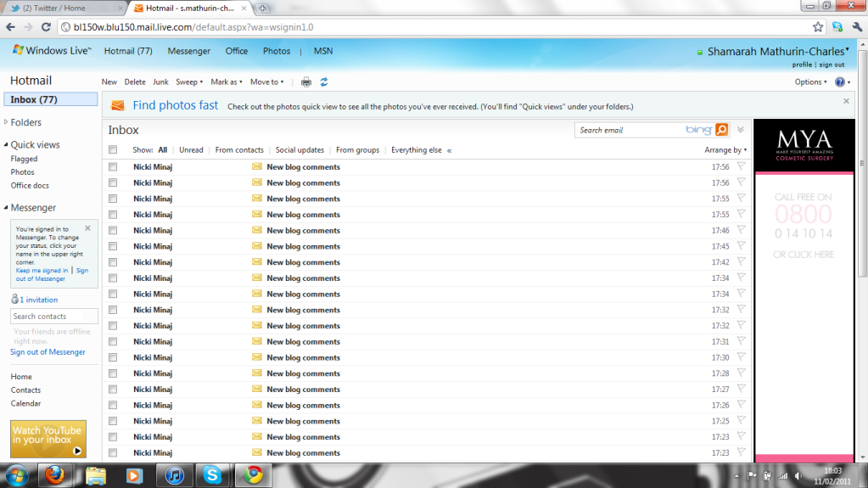Click the browser back arrow
This screenshot has width=868, height=488.
tap(10, 27)
